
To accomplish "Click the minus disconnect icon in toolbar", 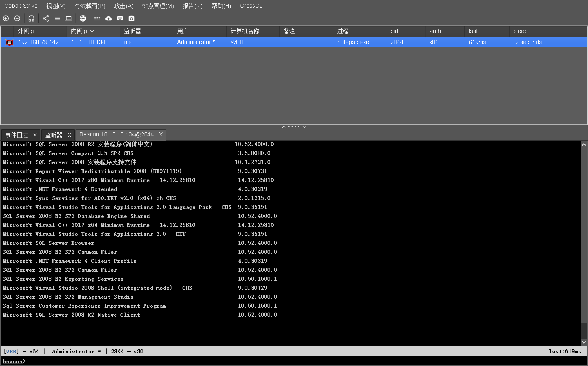I will point(17,18).
